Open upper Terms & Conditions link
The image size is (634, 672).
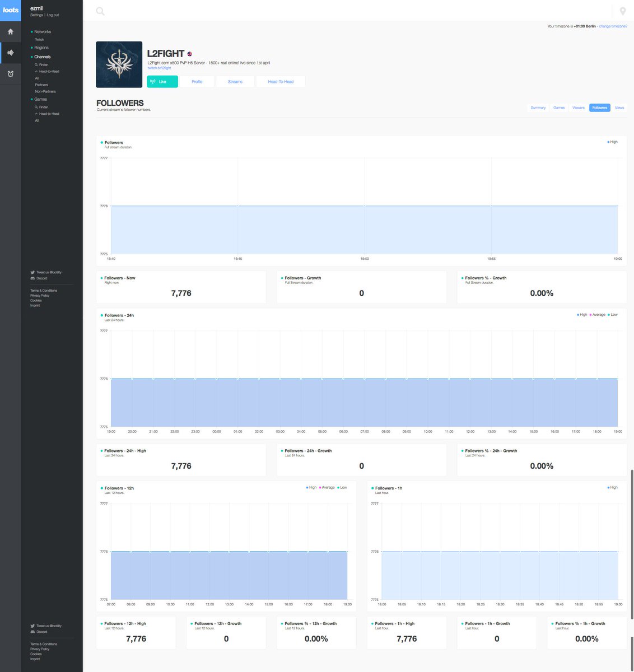coord(44,291)
